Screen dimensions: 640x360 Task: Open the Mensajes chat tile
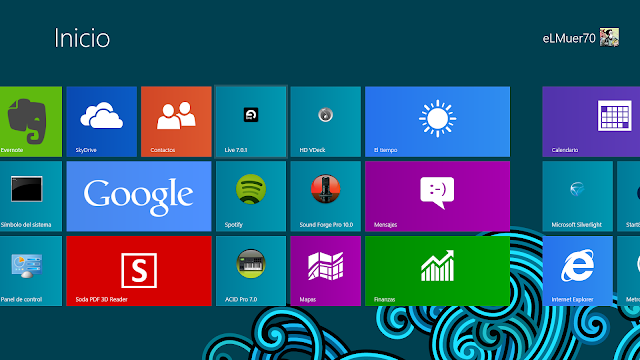click(x=438, y=196)
